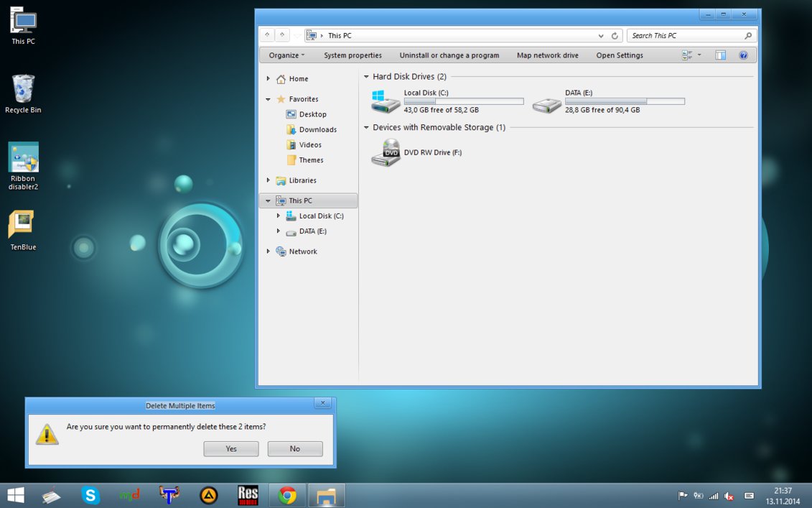This screenshot has width=812, height=508.
Task: Close the Delete Multiple Items dialog
Action: (x=322, y=403)
